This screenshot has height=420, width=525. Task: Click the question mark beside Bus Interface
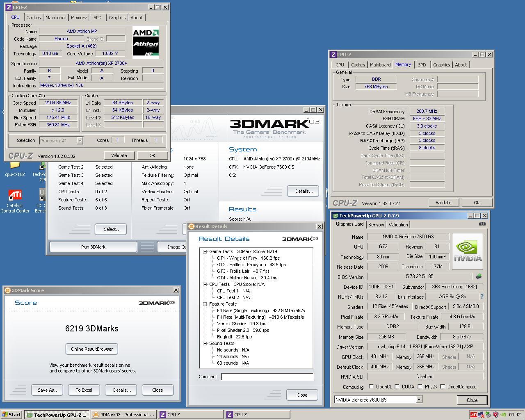(x=482, y=297)
